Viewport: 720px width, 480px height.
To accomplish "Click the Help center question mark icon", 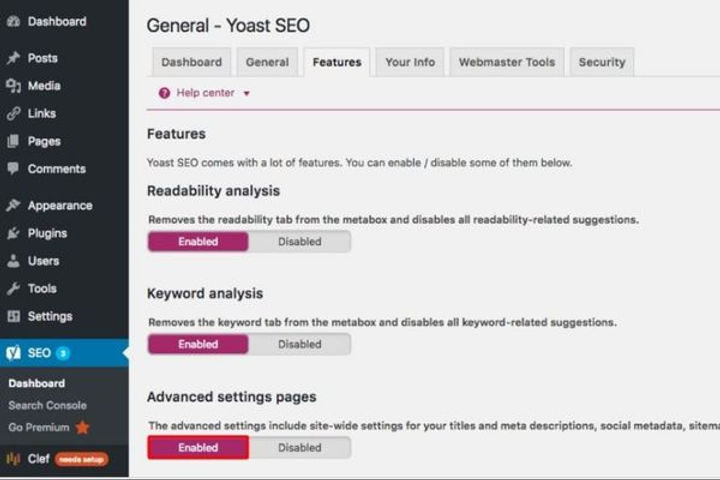I will pyautogui.click(x=164, y=93).
